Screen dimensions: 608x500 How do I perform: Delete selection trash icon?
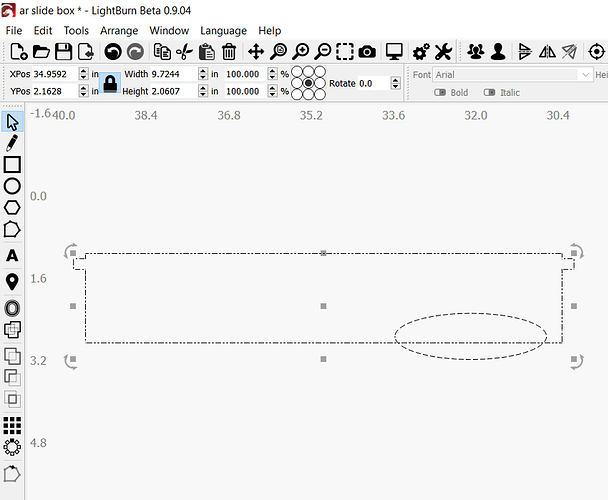click(229, 52)
